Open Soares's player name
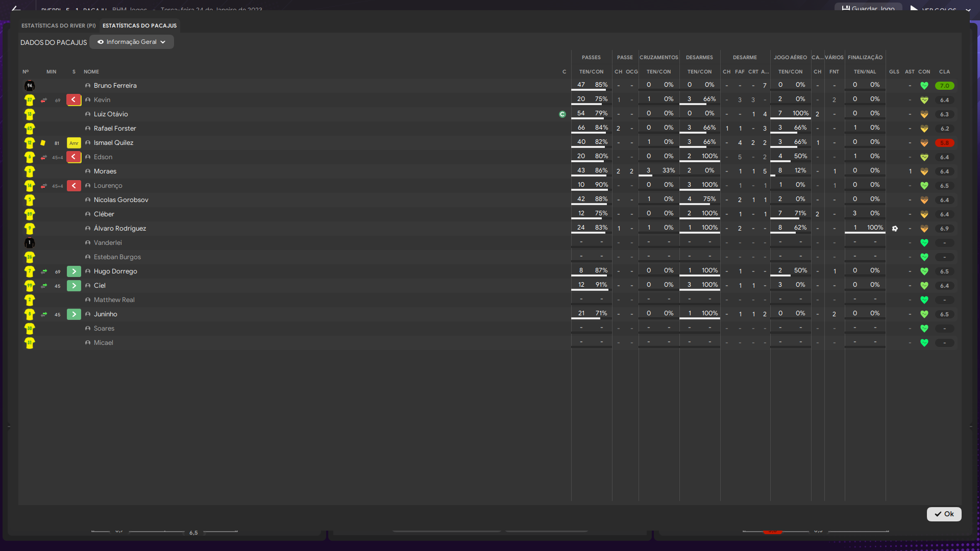The height and width of the screenshot is (551, 980). [x=104, y=329]
